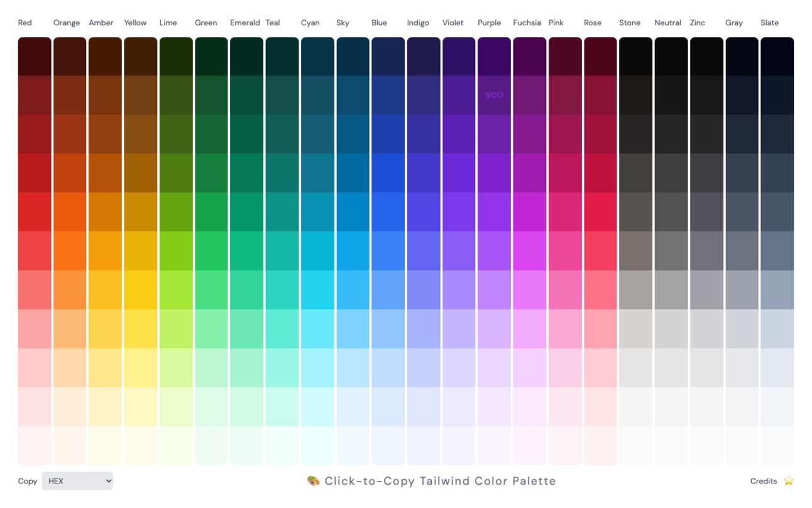Viewport: 812px width, 508px height.
Task: Open the Copy format dropdown showing HEX
Action: tap(77, 481)
